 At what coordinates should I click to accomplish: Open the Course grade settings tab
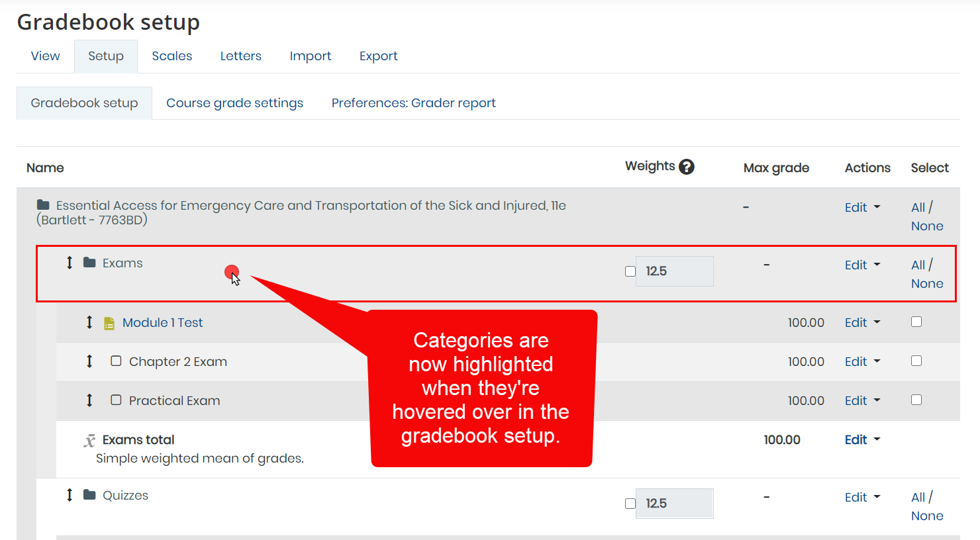[235, 103]
